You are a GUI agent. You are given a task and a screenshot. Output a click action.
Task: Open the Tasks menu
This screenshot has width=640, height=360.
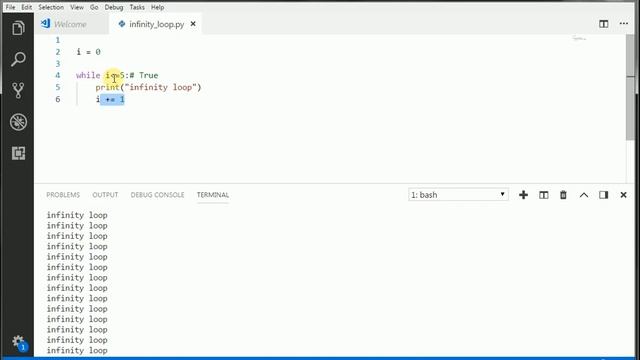137,7
